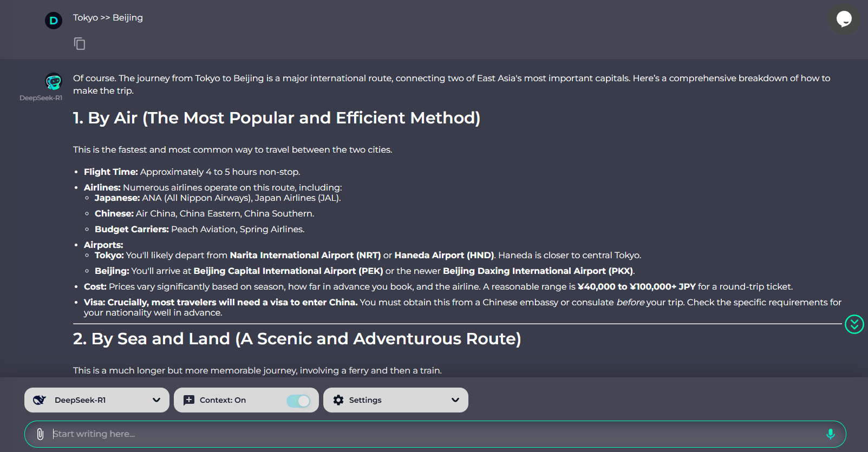868x452 pixels.
Task: Open the DeepSeek-R1 model dropdown
Action: click(x=97, y=400)
